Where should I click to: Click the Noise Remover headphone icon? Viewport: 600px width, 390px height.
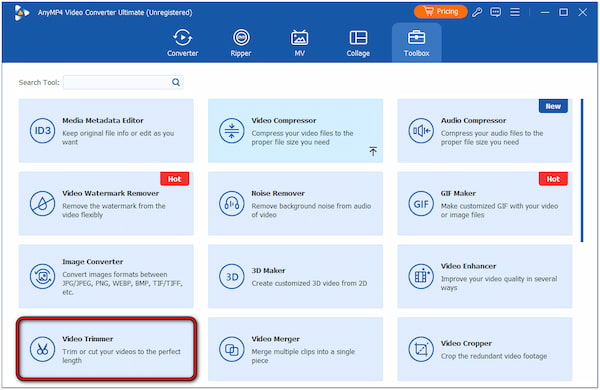click(x=232, y=204)
